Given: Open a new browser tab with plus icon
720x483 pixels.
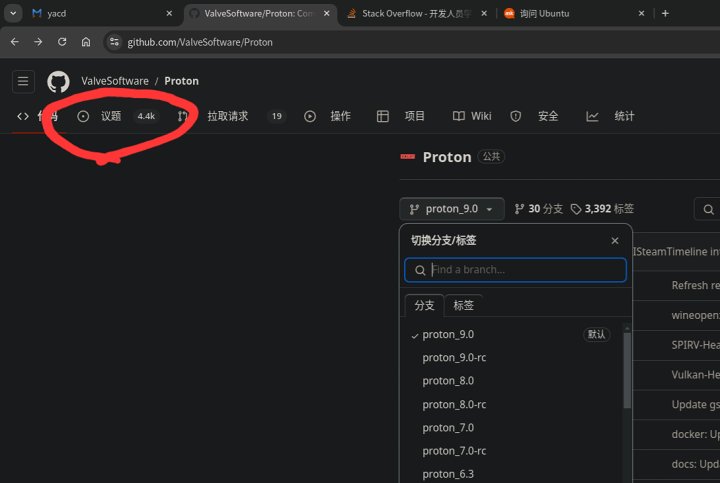Looking at the screenshot, I should pos(666,13).
